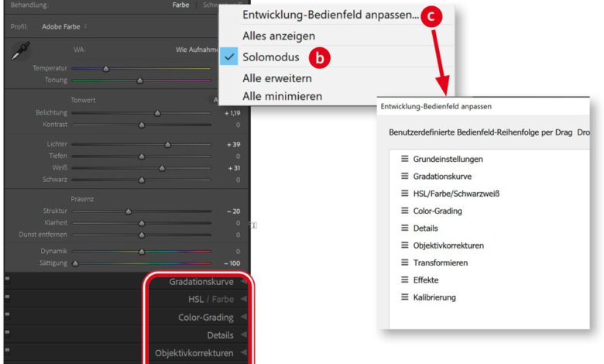This screenshot has height=364, width=604.
Task: Toggle the Color-Grading panel switch
Action: pyautogui.click(x=7, y=314)
